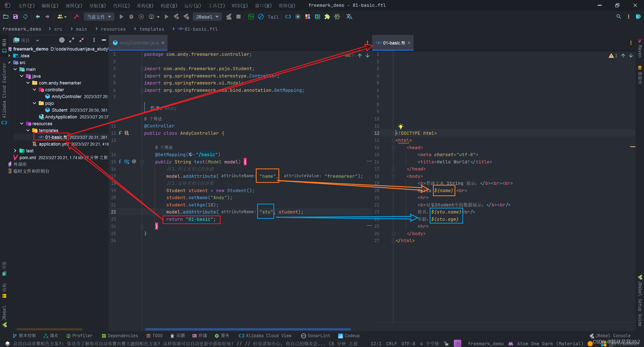Image resolution: width=644 pixels, height=347 pixels.
Task: Click the intention lightbulb in editor
Action: click(x=400, y=126)
